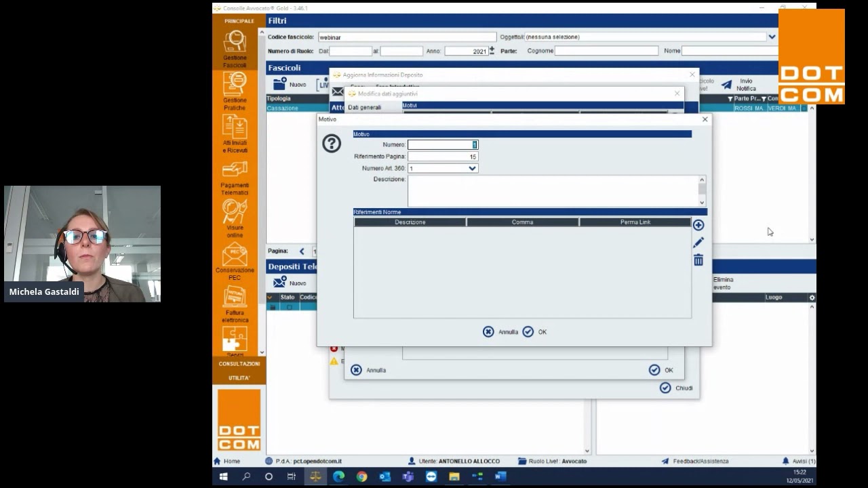The width and height of the screenshot is (868, 488).
Task: Open Outlook from taskbar
Action: pyautogui.click(x=384, y=476)
